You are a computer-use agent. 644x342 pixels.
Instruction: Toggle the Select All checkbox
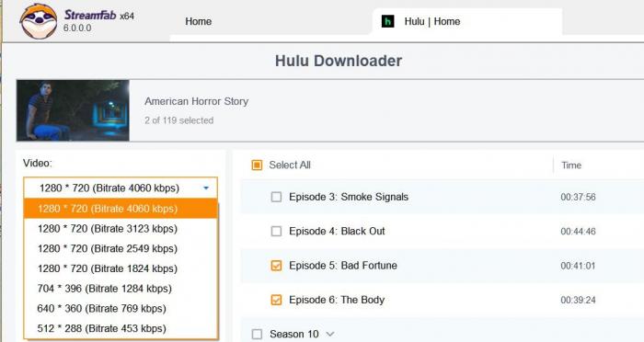click(257, 165)
